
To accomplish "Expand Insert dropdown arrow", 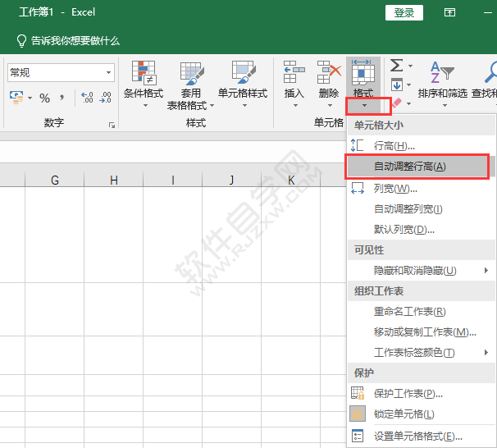I will pos(295,105).
